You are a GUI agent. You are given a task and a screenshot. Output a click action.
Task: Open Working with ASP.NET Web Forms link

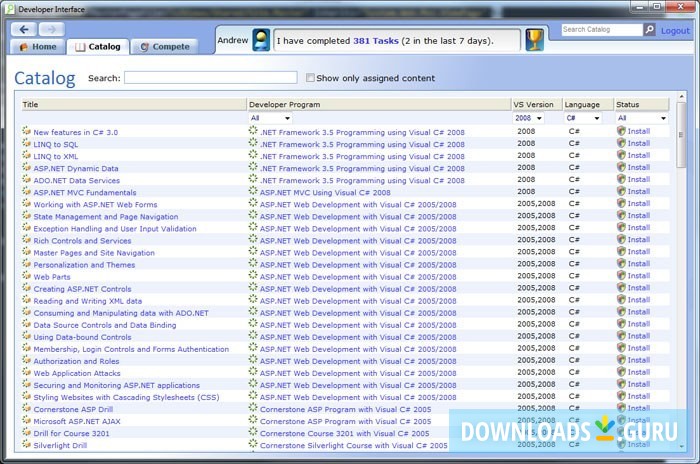click(x=96, y=205)
